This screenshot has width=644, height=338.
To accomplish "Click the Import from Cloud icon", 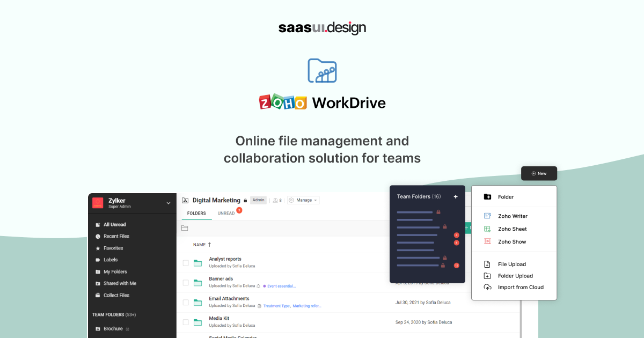I will 487,287.
